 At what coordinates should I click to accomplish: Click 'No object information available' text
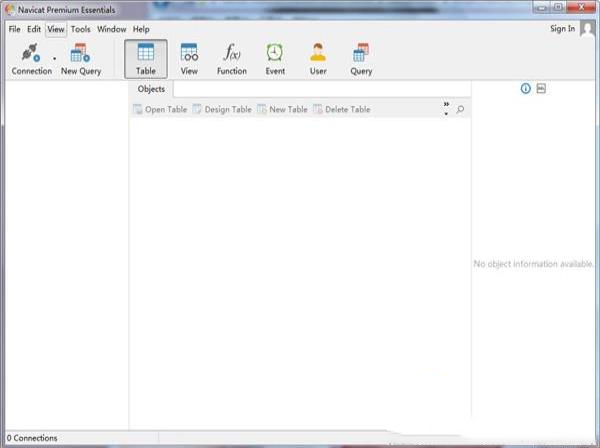pyautogui.click(x=533, y=264)
